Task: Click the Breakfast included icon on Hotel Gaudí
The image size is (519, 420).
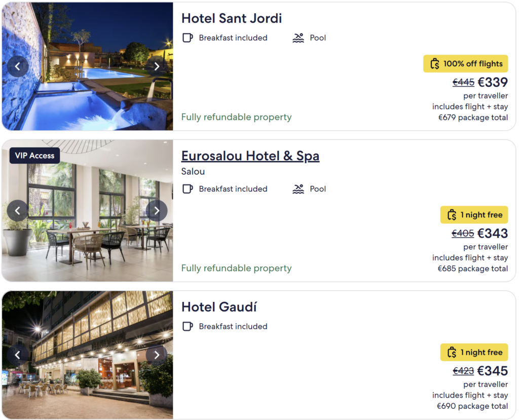Action: click(x=188, y=326)
